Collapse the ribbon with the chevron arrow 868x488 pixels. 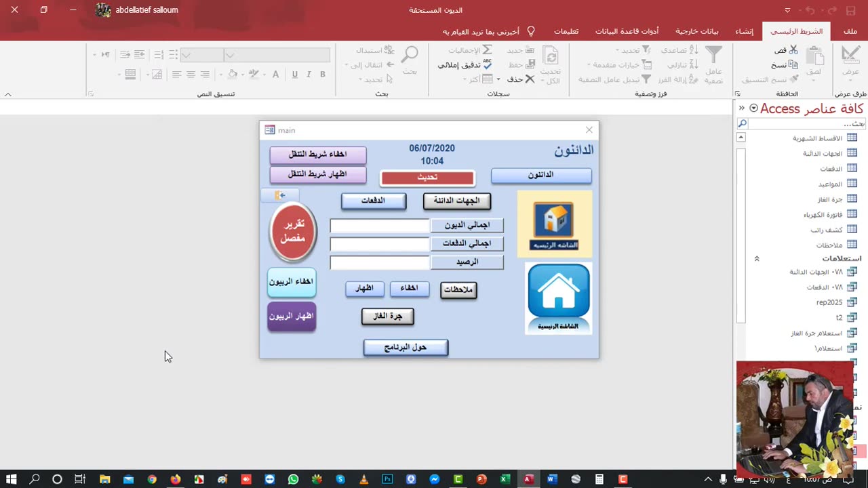click(8, 94)
